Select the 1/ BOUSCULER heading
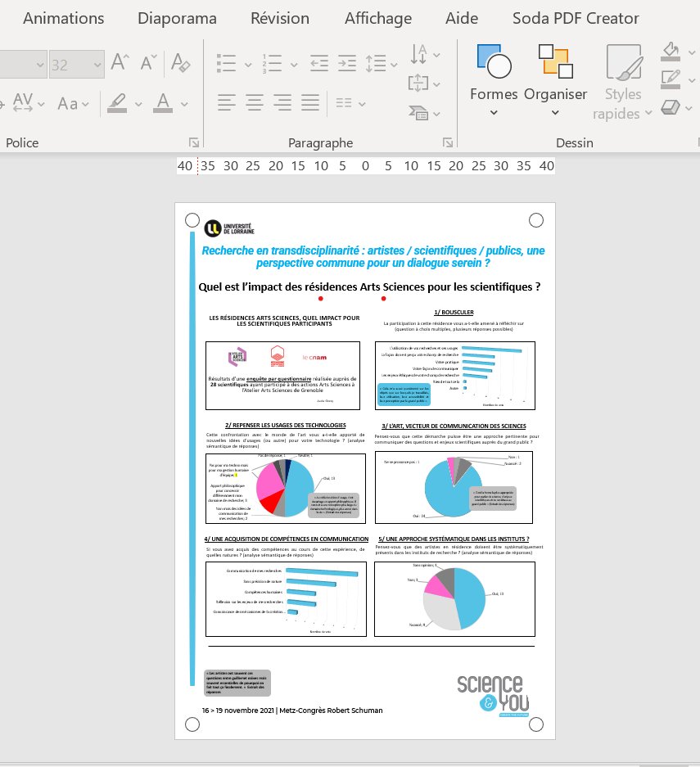Screen dimensions: 700x767 pos(454,312)
